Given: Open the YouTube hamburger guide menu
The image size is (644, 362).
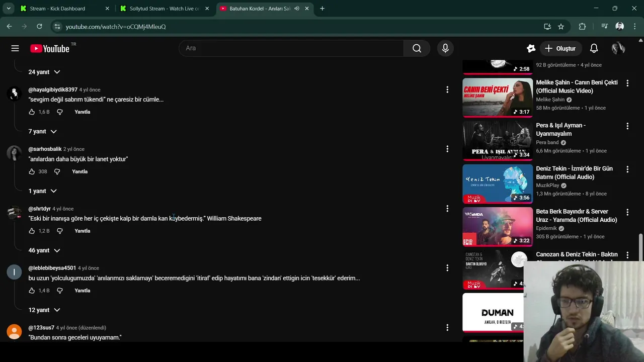Looking at the screenshot, I should coord(15,48).
